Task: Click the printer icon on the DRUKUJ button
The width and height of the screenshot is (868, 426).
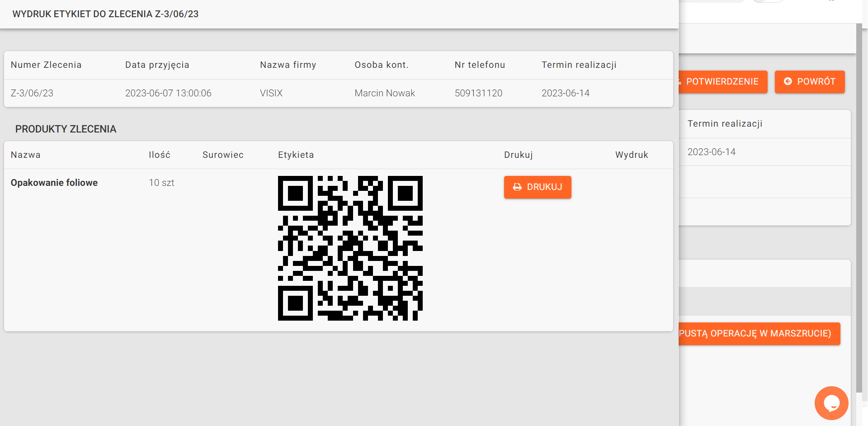Action: point(517,187)
